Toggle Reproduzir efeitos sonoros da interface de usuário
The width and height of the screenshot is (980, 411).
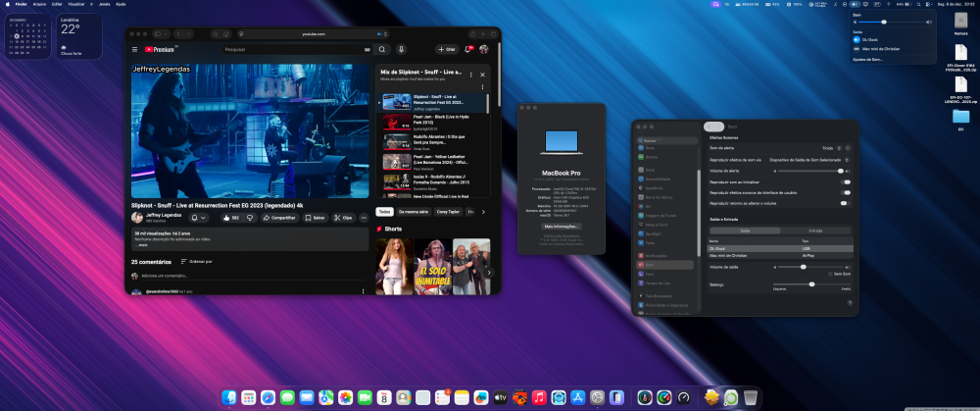pyautogui.click(x=846, y=192)
